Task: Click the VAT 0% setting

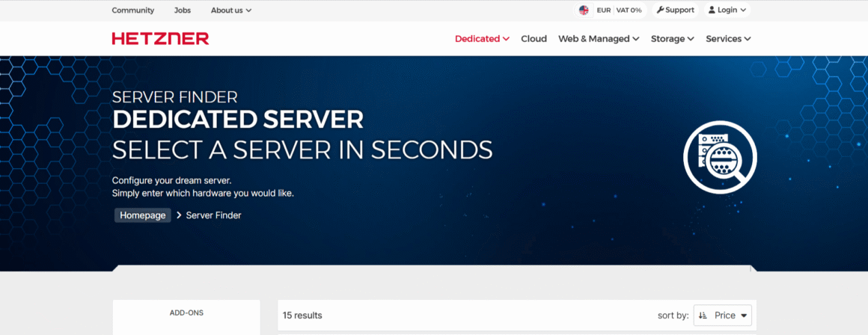Action: tap(629, 10)
